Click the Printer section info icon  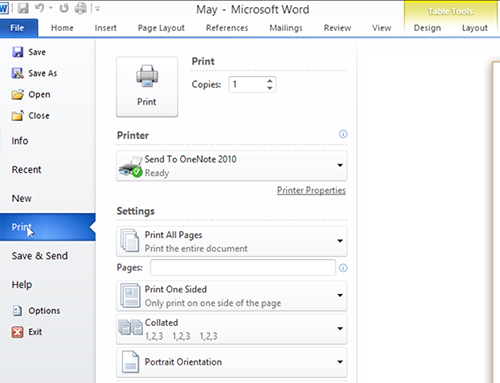343,134
